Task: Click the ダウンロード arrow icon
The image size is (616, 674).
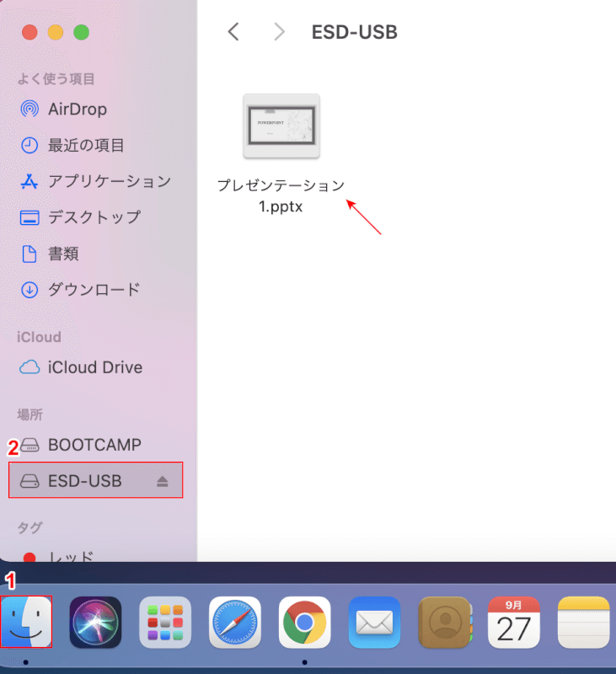Action: 29,290
